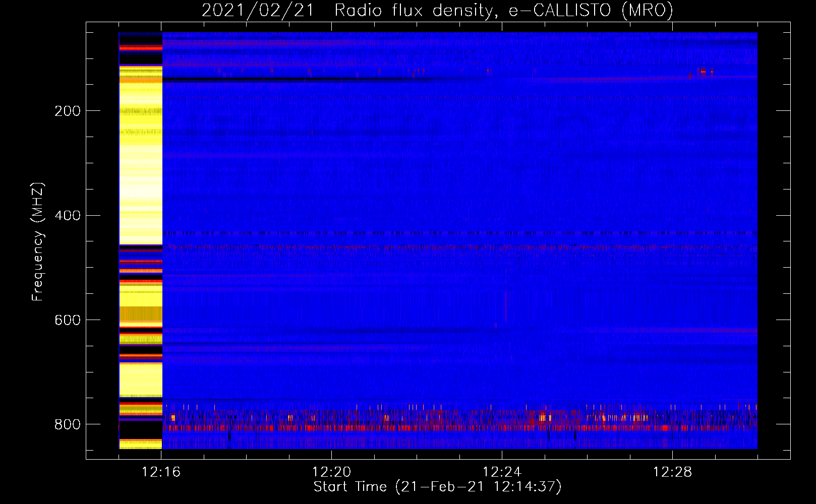Click the 12:16 time tick label
816x504 pixels.
tap(161, 472)
